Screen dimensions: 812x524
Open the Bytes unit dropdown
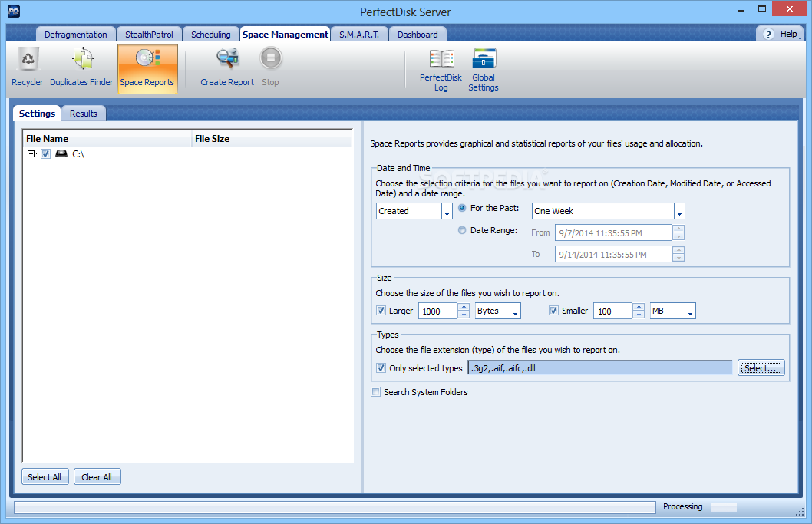click(515, 311)
